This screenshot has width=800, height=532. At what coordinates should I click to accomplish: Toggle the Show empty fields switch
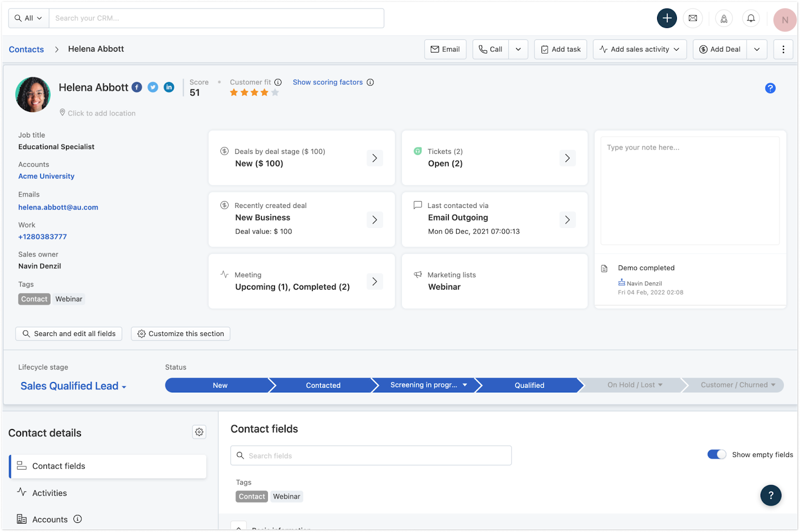(716, 454)
